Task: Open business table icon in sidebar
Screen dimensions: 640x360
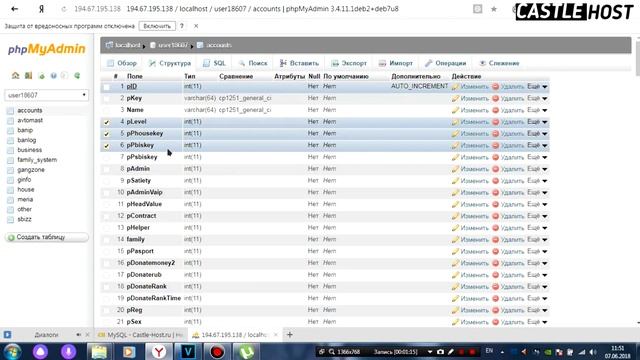Action: pyautogui.click(x=11, y=150)
